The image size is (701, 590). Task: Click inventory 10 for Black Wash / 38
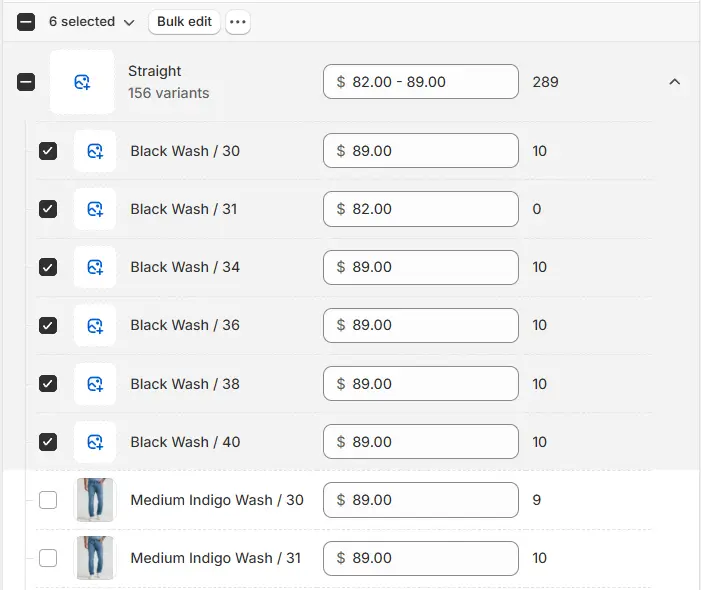tap(540, 384)
